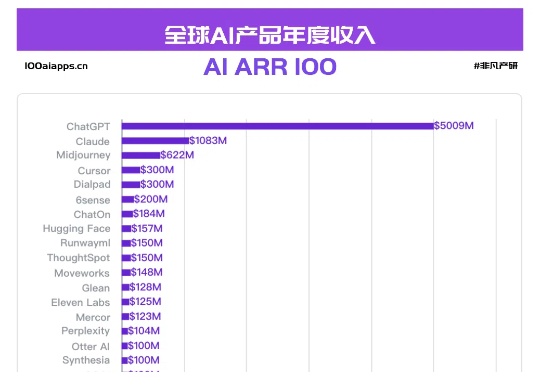
Task: Select the Otter AI row label
Action: pyautogui.click(x=91, y=346)
